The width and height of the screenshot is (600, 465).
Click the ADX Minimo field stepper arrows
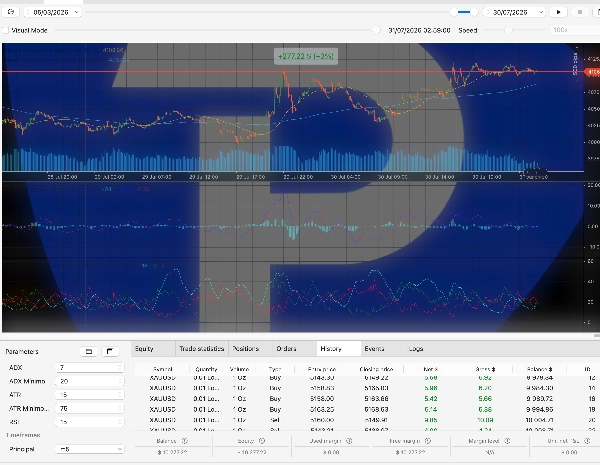pyautogui.click(x=120, y=381)
